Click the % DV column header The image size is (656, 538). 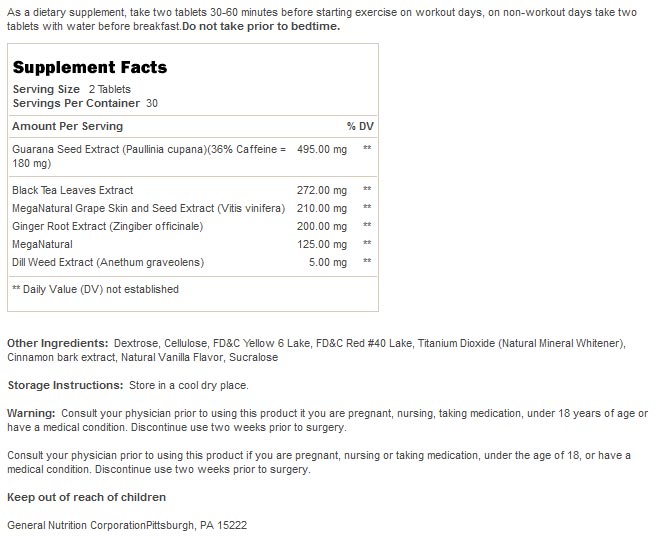(x=359, y=126)
